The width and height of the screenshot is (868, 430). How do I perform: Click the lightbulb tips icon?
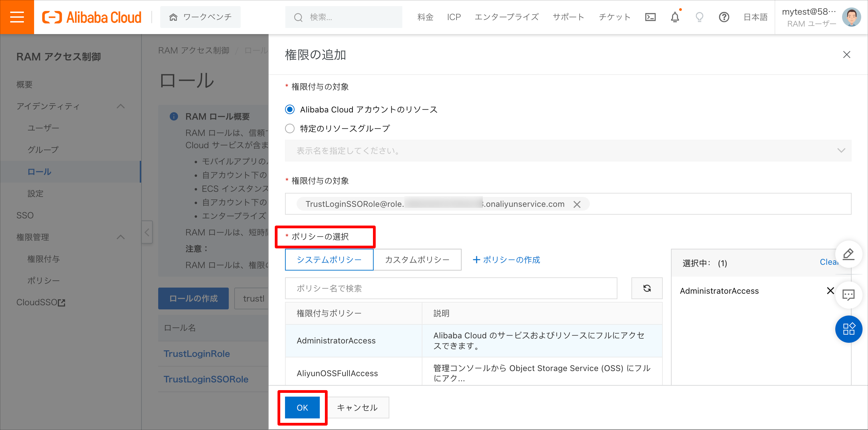pos(700,17)
